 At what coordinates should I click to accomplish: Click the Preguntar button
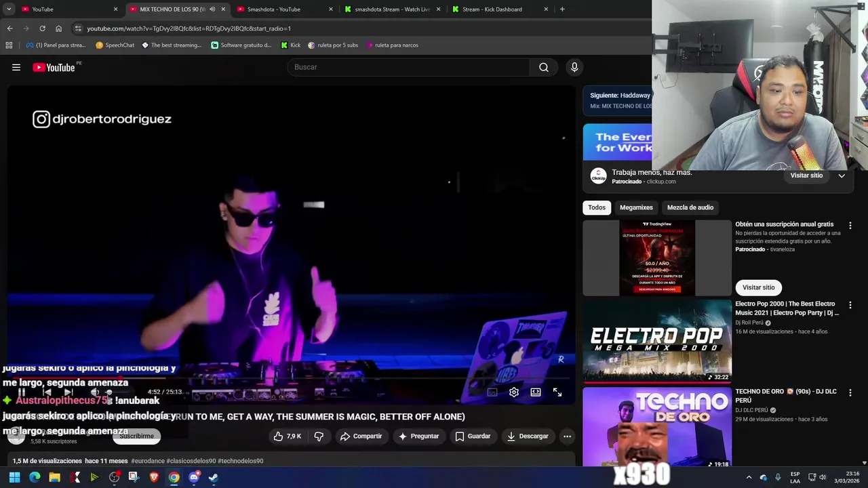click(x=419, y=436)
